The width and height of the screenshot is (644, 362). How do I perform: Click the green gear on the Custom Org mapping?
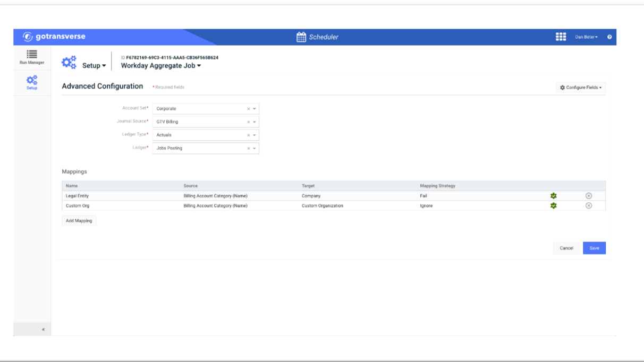(554, 206)
